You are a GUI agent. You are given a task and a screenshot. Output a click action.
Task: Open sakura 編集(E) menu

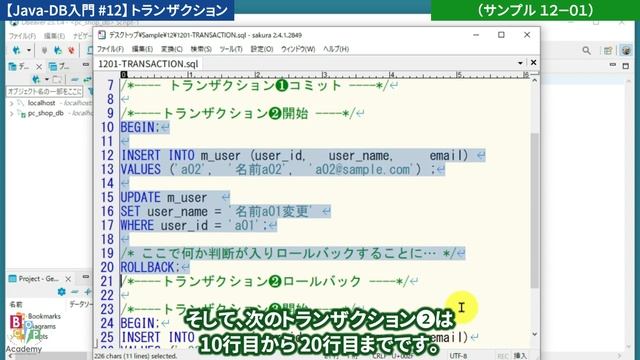click(x=142, y=49)
